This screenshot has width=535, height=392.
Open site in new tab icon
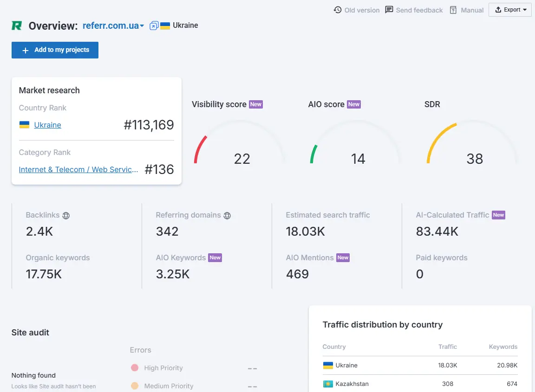(154, 26)
